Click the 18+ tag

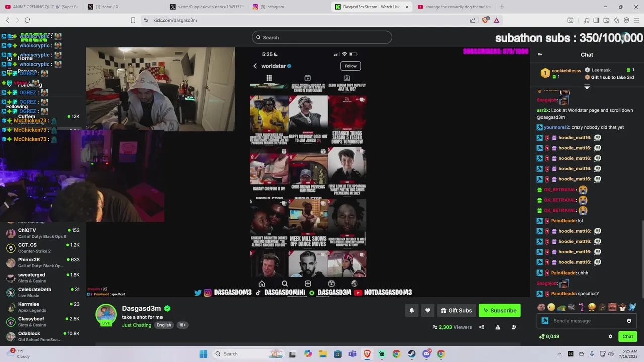[182, 325]
